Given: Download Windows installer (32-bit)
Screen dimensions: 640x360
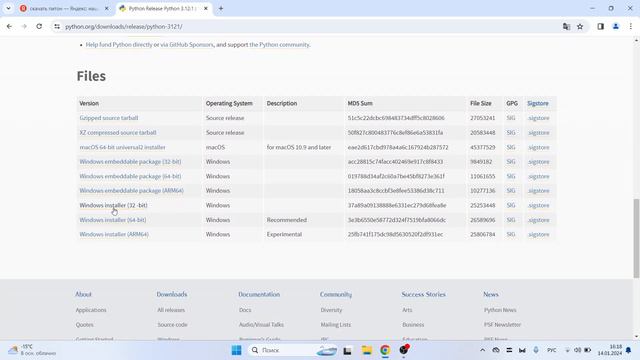Looking at the screenshot, I should click(x=113, y=205).
